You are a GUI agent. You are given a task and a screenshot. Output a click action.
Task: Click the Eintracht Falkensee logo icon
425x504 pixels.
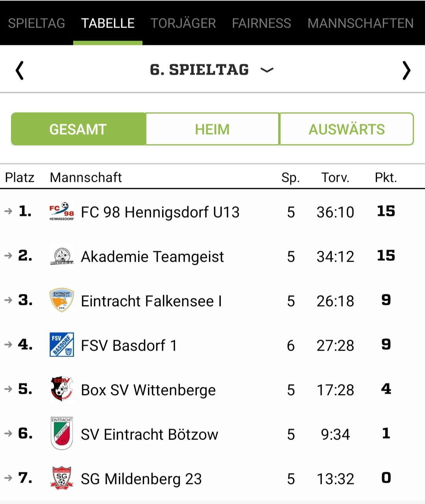point(61,301)
